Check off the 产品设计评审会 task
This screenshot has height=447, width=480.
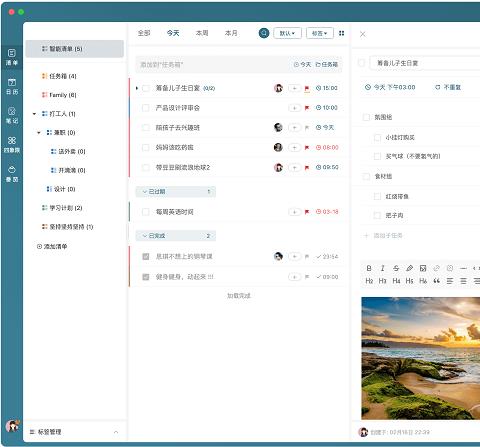(146, 108)
